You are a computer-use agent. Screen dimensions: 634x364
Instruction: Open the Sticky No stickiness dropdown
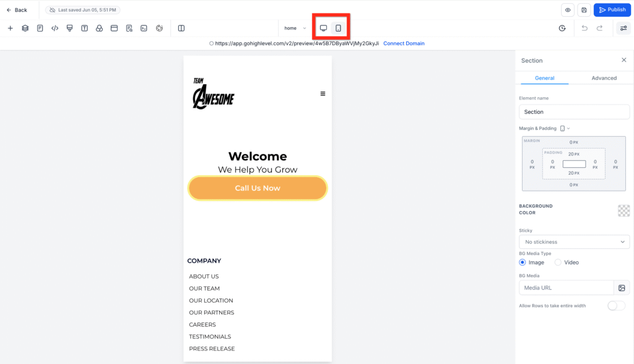click(574, 242)
